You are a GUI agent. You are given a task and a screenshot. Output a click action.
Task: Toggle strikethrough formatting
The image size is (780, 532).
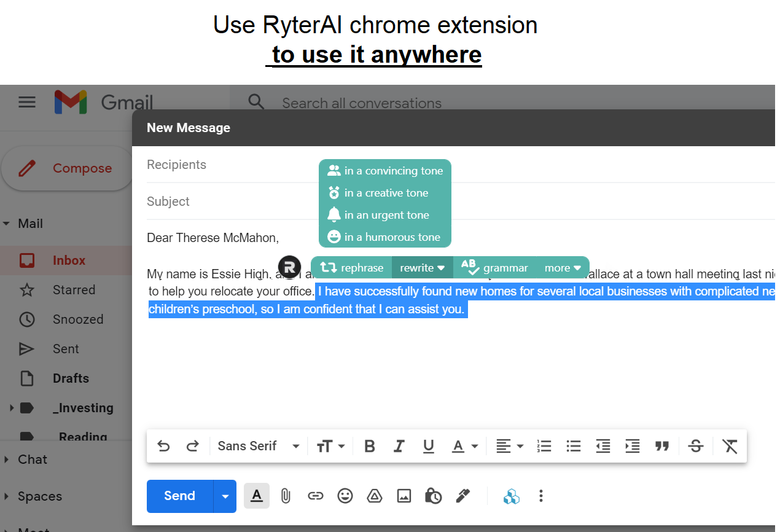click(x=696, y=446)
